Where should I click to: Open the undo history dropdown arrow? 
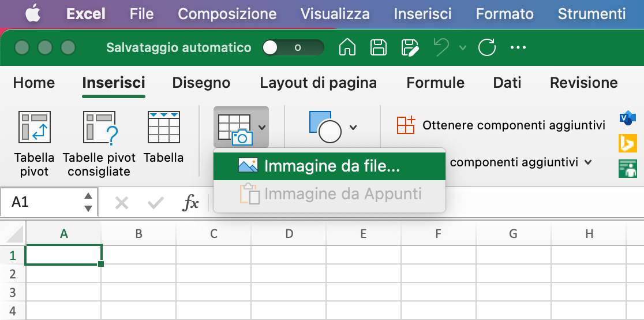463,47
